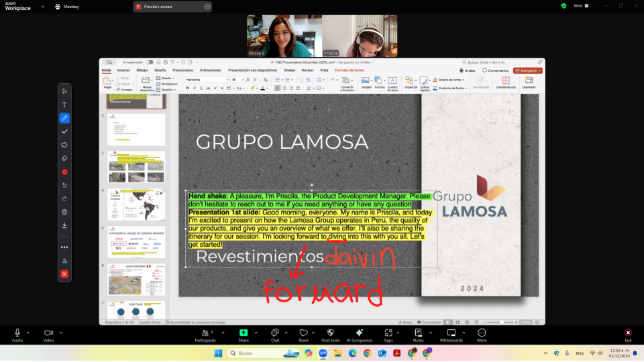Screen dimensions: 644x362
Task: Clear annotations with the trash icon
Action: 64,213
